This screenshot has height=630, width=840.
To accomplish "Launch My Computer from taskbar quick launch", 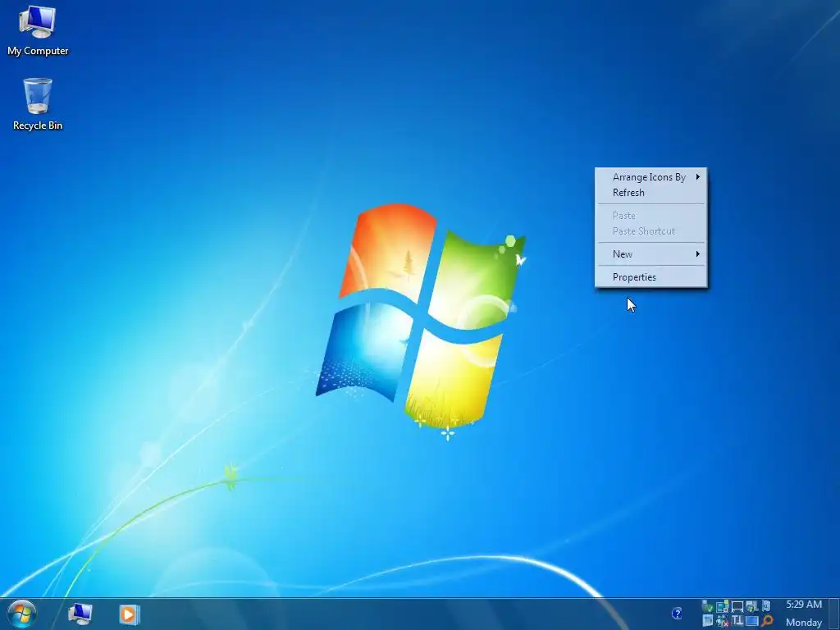I will click(x=80, y=614).
